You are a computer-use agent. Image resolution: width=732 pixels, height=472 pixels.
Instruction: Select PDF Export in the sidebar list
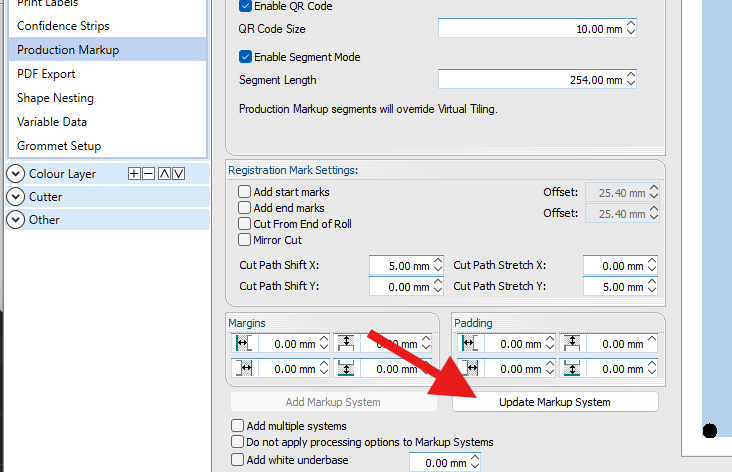point(46,74)
